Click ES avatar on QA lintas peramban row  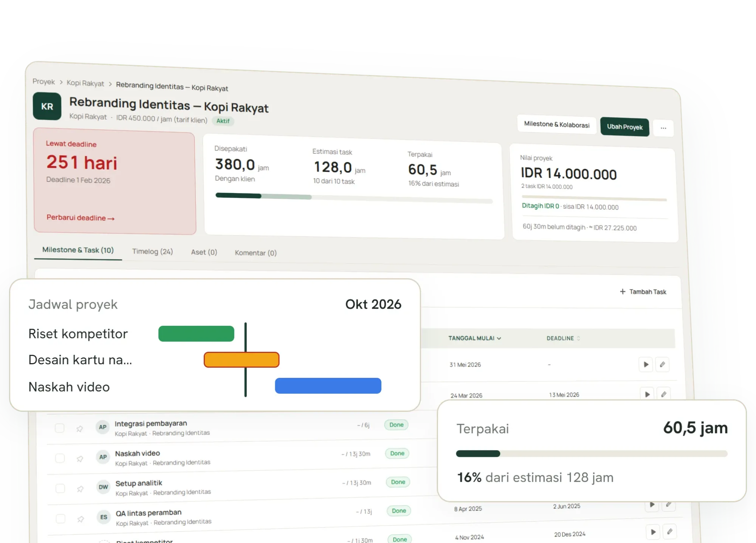click(104, 517)
